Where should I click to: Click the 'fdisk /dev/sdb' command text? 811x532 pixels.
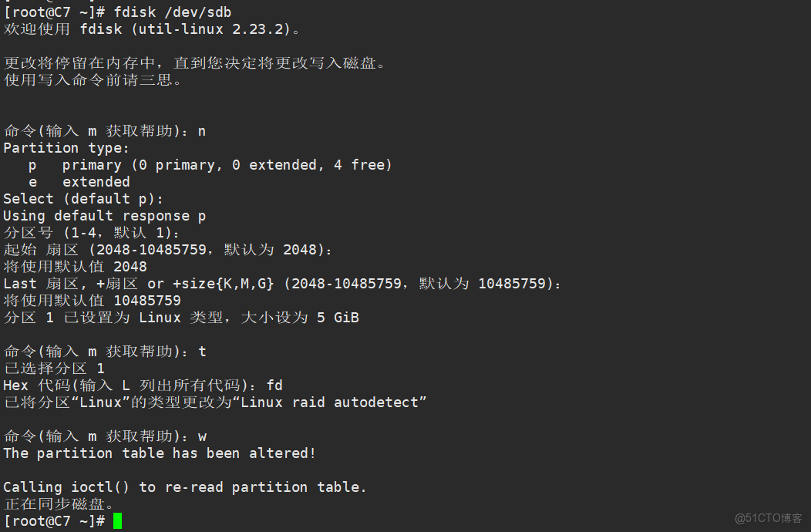(172, 12)
